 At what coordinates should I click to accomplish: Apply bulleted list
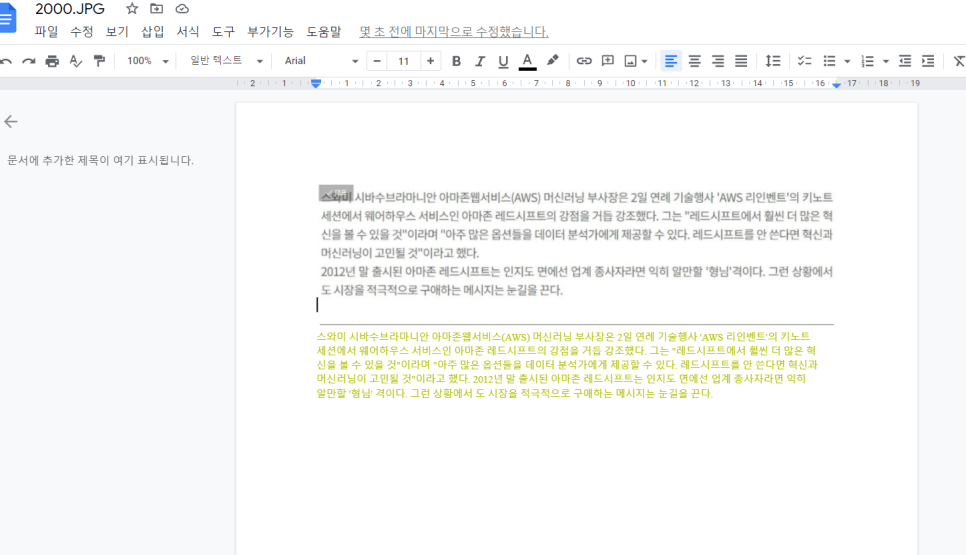click(x=829, y=61)
